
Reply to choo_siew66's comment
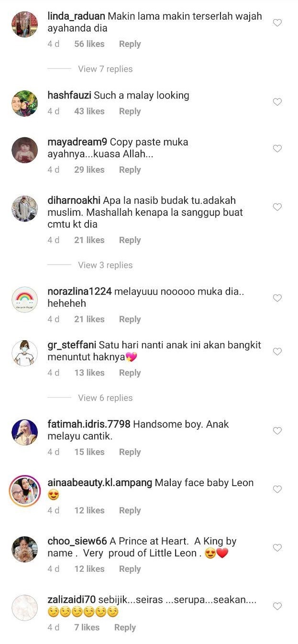(x=130, y=569)
